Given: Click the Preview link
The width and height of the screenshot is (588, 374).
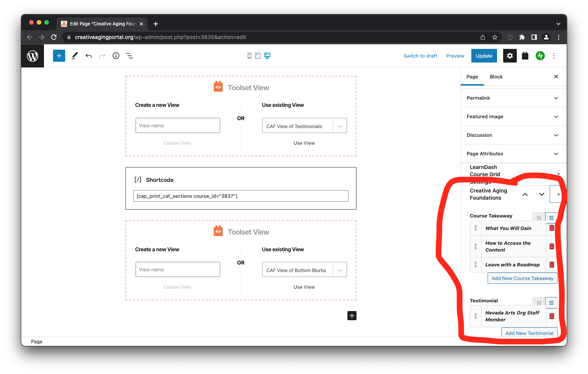Looking at the screenshot, I should (x=455, y=56).
